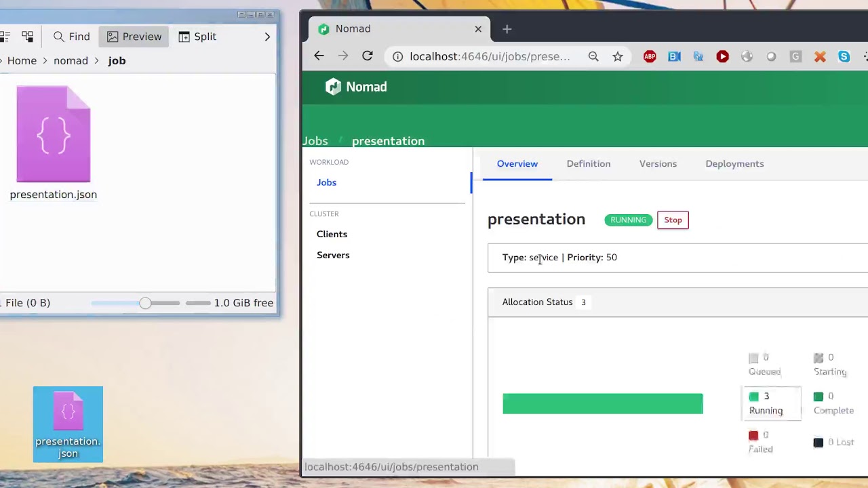Open the gray circle extension icon

tap(771, 57)
